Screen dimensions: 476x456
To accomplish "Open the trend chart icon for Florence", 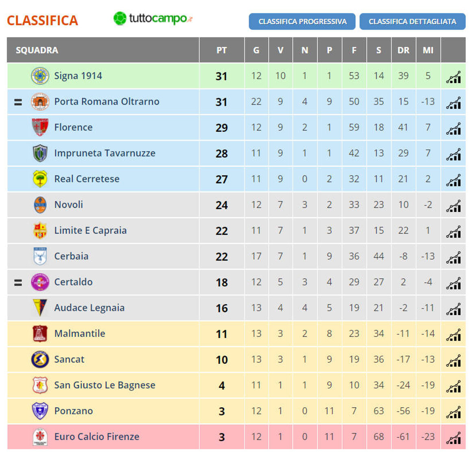I will pos(453,128).
